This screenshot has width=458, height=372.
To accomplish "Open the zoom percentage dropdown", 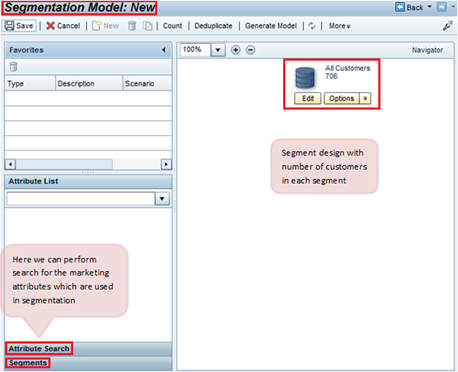I will tap(218, 50).
